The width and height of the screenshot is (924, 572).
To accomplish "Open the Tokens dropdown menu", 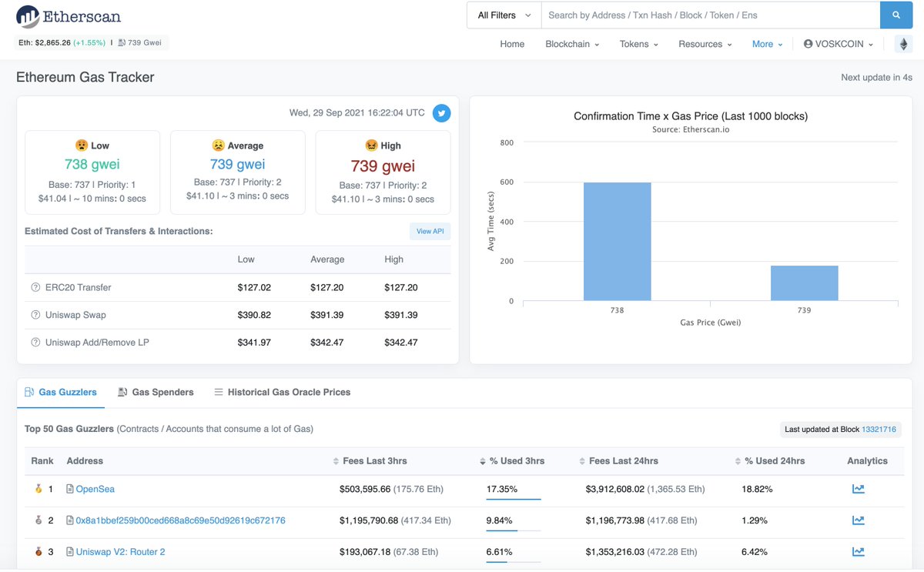I will (639, 45).
